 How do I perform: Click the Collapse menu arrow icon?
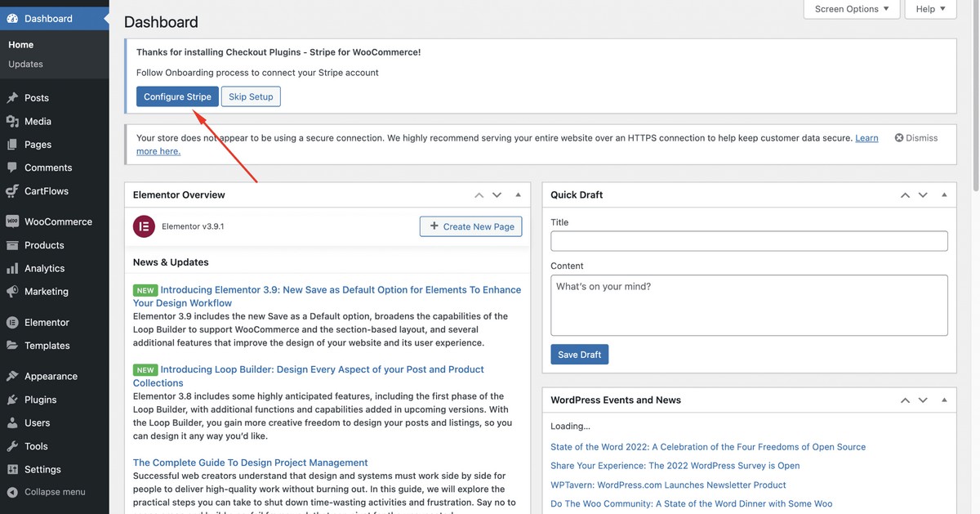[12, 492]
